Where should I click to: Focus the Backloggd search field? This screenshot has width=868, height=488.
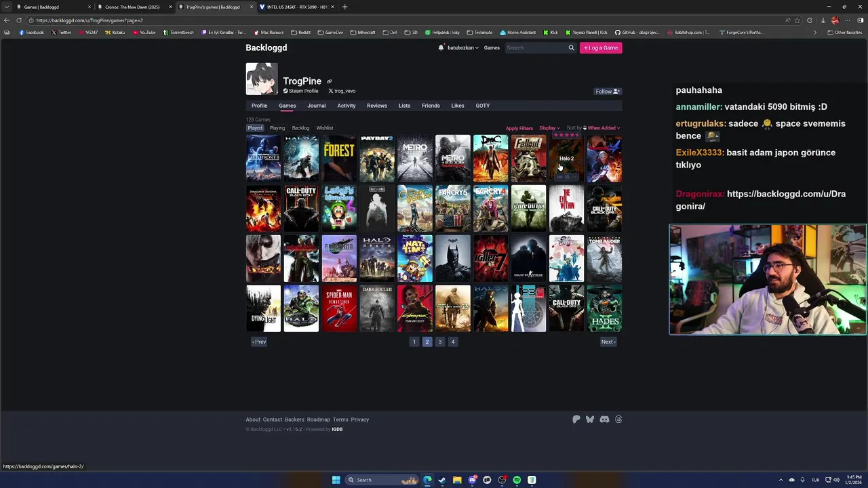536,47
